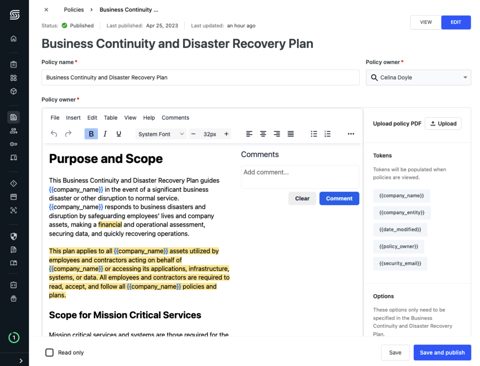480x366 pixels.
Task: Click the blue Comment button
Action: (x=339, y=198)
